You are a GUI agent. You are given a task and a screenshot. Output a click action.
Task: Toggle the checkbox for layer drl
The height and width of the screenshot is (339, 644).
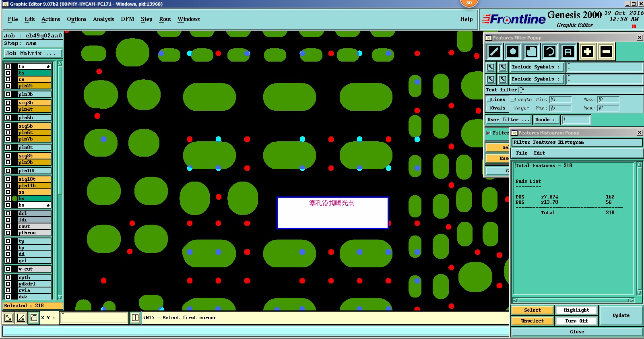coord(8,213)
